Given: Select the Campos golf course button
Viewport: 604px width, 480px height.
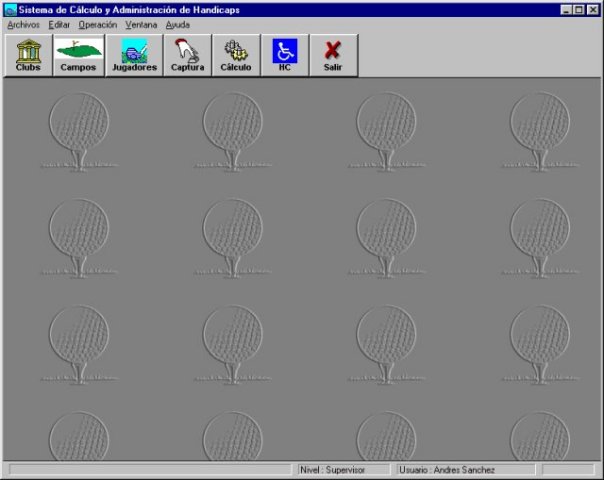Looking at the screenshot, I should pyautogui.click(x=78, y=55).
